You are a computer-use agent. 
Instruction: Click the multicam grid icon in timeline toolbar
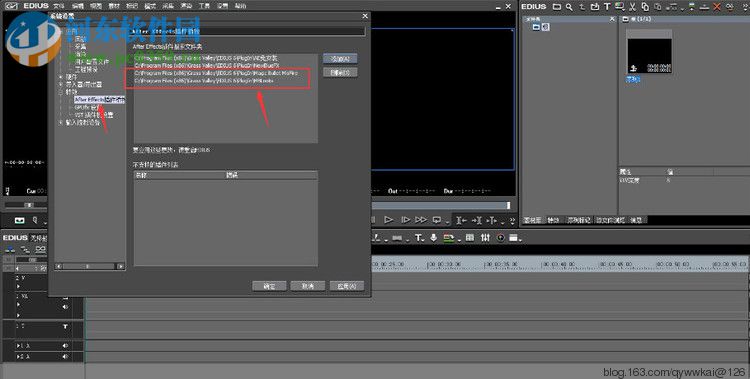(x=470, y=238)
